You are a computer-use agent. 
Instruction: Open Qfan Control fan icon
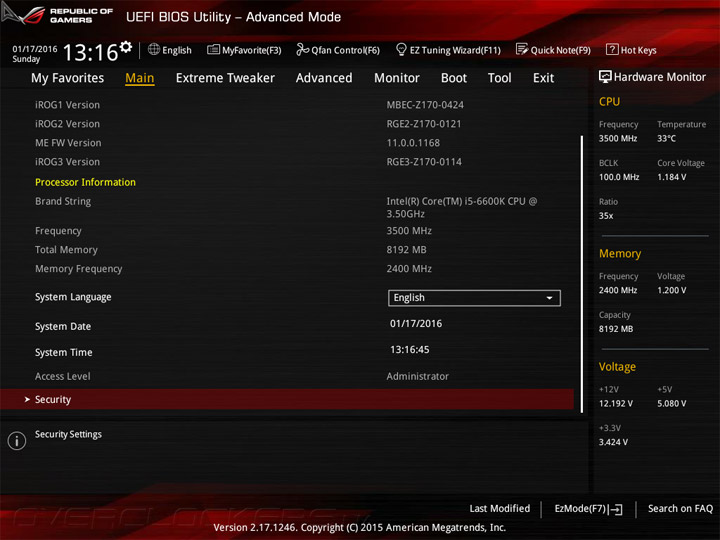pos(302,49)
